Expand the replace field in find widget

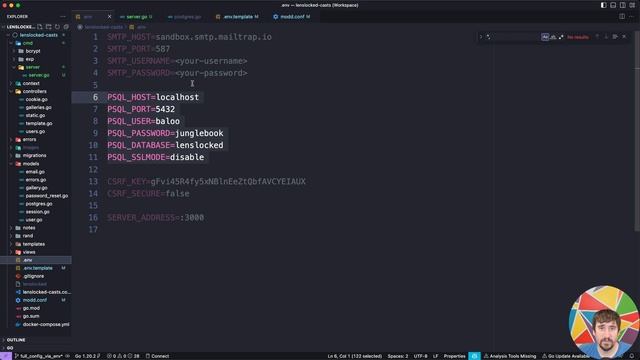pos(481,37)
